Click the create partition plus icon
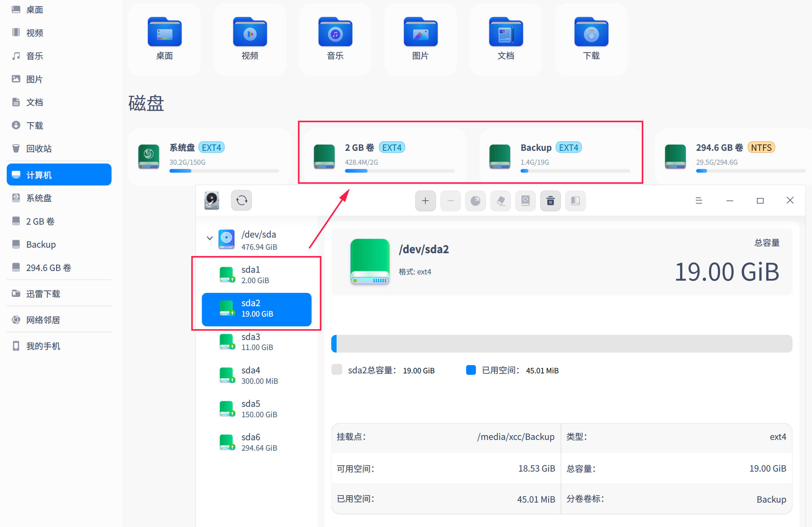This screenshot has height=527, width=812. point(425,201)
